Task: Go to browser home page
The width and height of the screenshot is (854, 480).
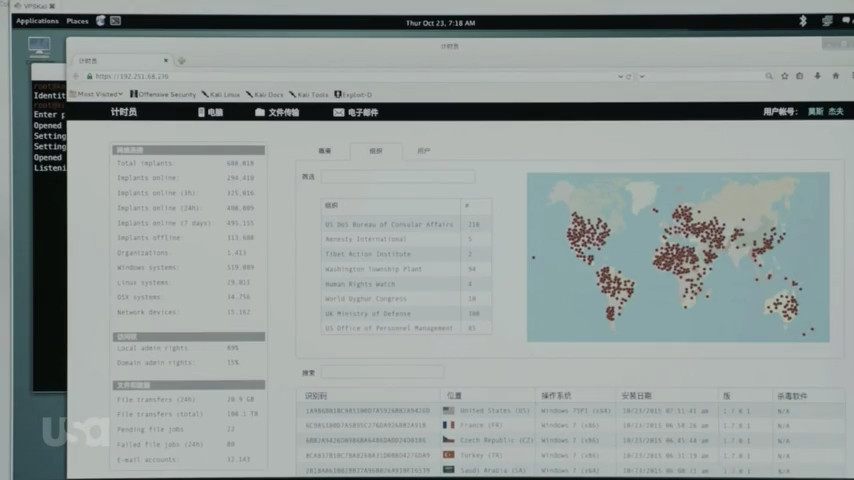Action: click(x=835, y=76)
